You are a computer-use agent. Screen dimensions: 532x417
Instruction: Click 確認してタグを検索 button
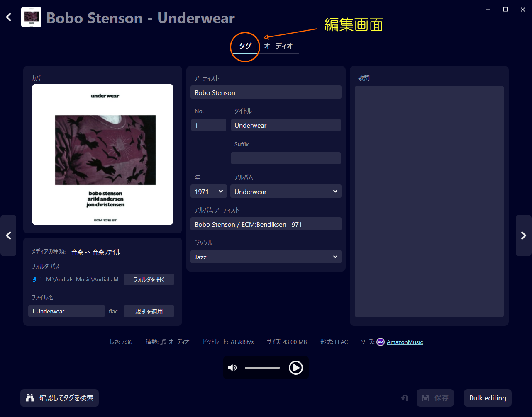(x=59, y=398)
